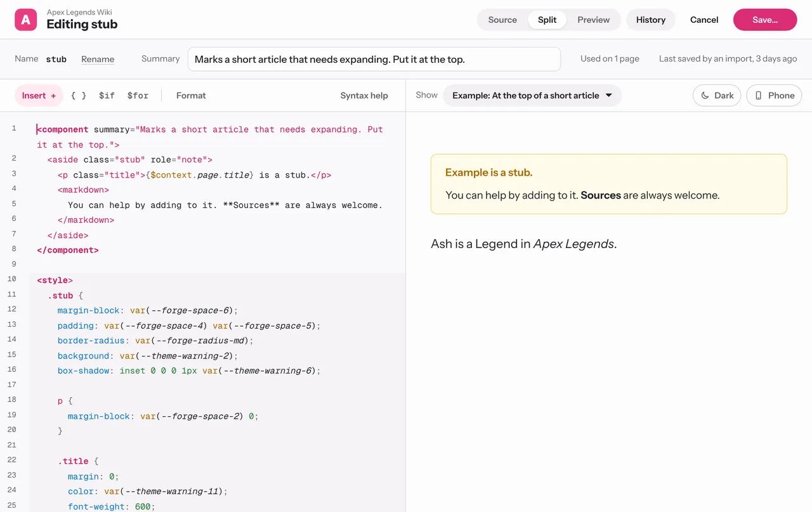Screen dimensions: 812x512
Task: Click the dropdown caret beside example name
Action: point(609,96)
